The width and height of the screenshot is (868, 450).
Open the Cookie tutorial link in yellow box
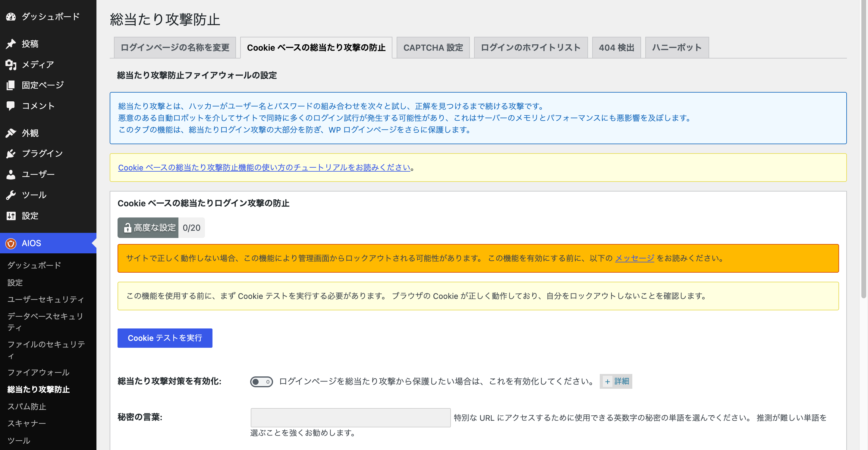264,167
